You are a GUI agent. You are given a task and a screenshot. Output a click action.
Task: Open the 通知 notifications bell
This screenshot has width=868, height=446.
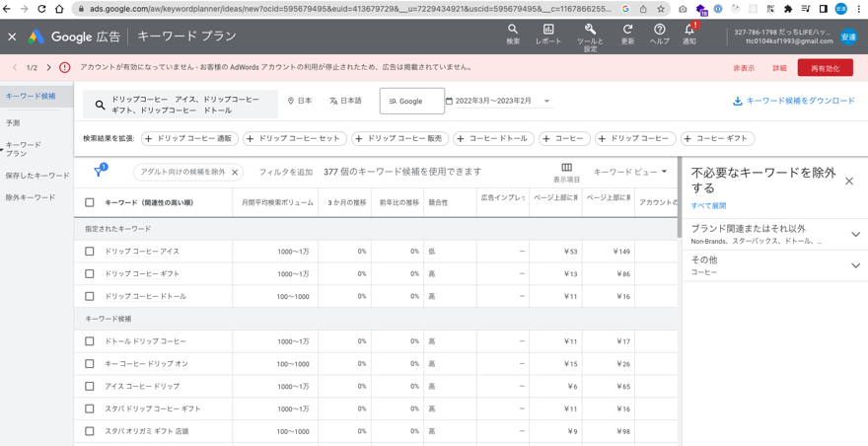689,35
